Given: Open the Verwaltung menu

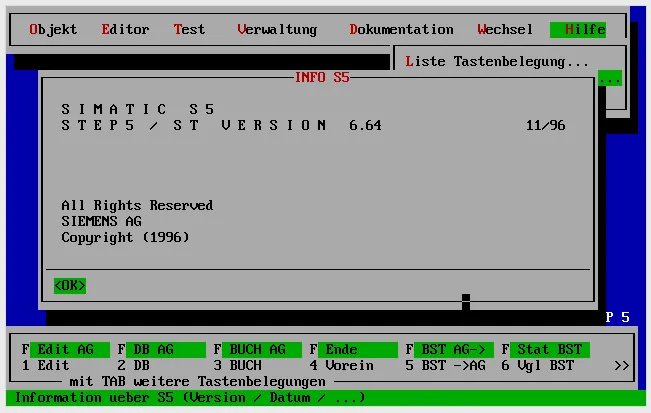Looking at the screenshot, I should click(277, 29).
